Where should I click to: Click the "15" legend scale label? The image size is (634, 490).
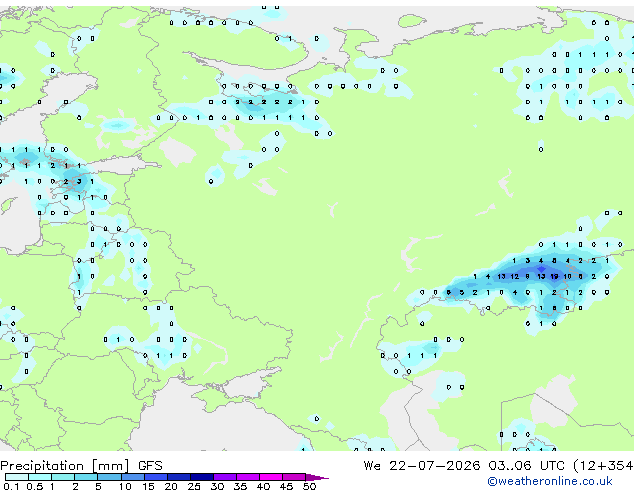[x=148, y=486]
